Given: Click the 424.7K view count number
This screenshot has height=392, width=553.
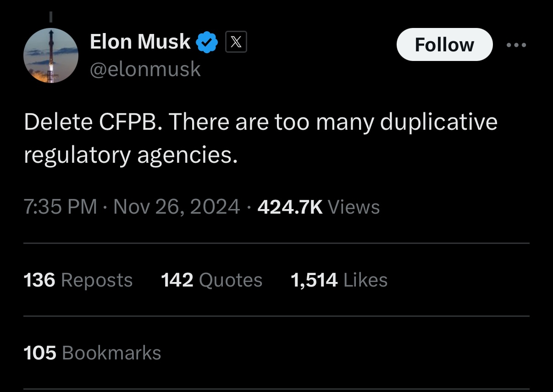Looking at the screenshot, I should 290,207.
